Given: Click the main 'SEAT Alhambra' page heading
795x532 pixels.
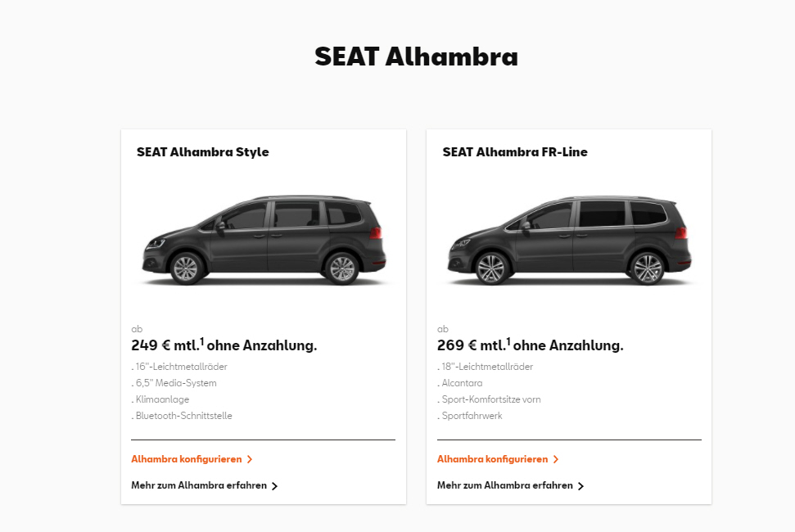Looking at the screenshot, I should 416,56.
